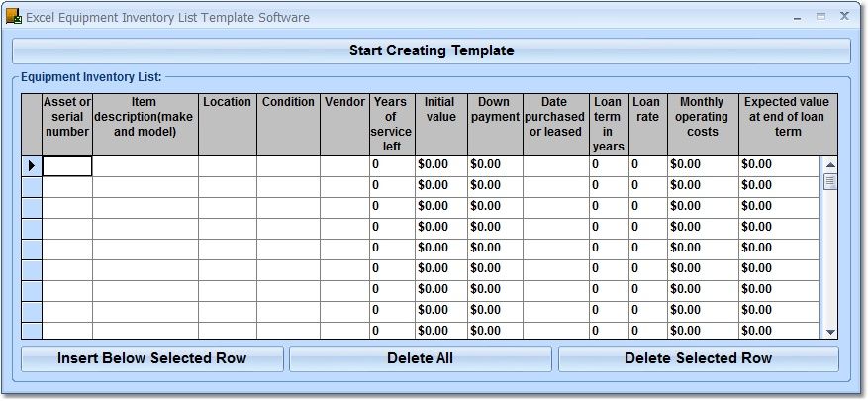The height and width of the screenshot is (401, 868).
Task: Click the Delete All button
Action: 421,358
